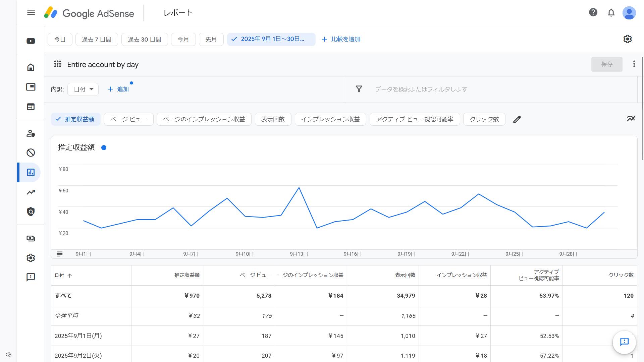Click the edit metrics pencil icon
The height and width of the screenshot is (362, 644).
[x=517, y=119]
